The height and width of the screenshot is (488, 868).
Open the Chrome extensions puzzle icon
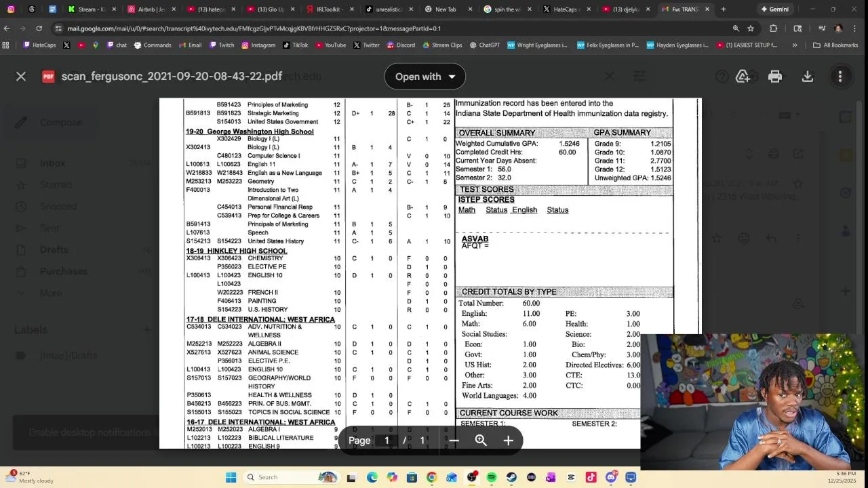click(774, 28)
